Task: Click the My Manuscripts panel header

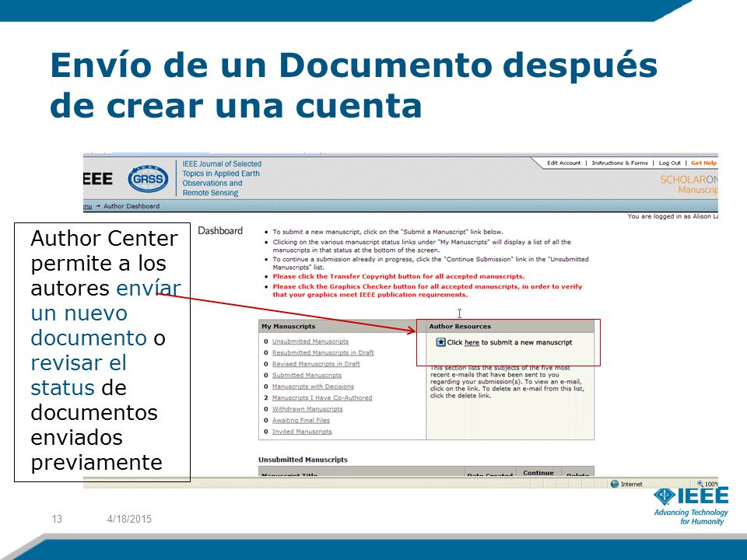Action: 342,326
